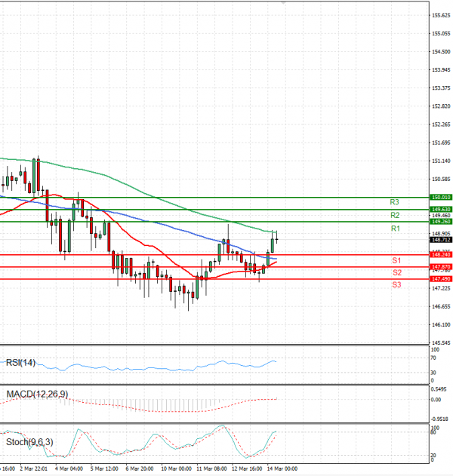The image size is (453, 476).
Task: Click the RSI(14) indicator label
Action: click(x=20, y=362)
